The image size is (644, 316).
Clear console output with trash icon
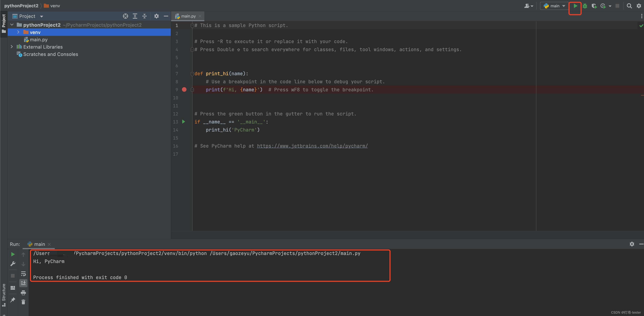pos(23,302)
